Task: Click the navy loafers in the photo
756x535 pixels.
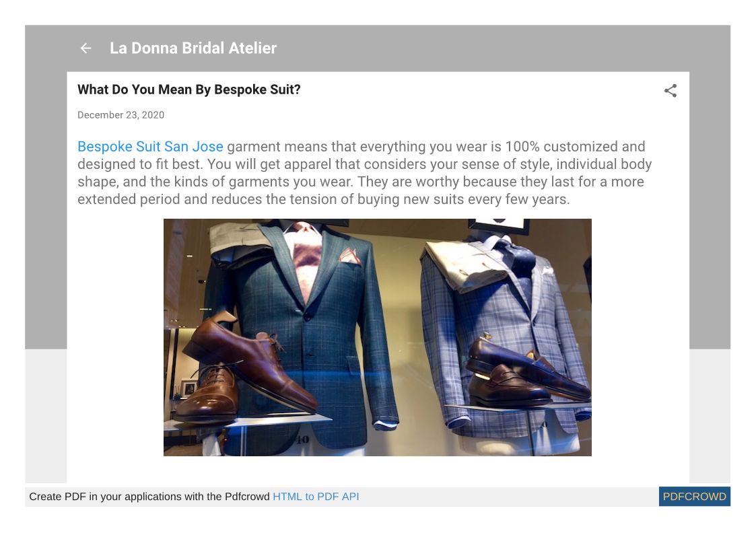Action: (x=526, y=371)
